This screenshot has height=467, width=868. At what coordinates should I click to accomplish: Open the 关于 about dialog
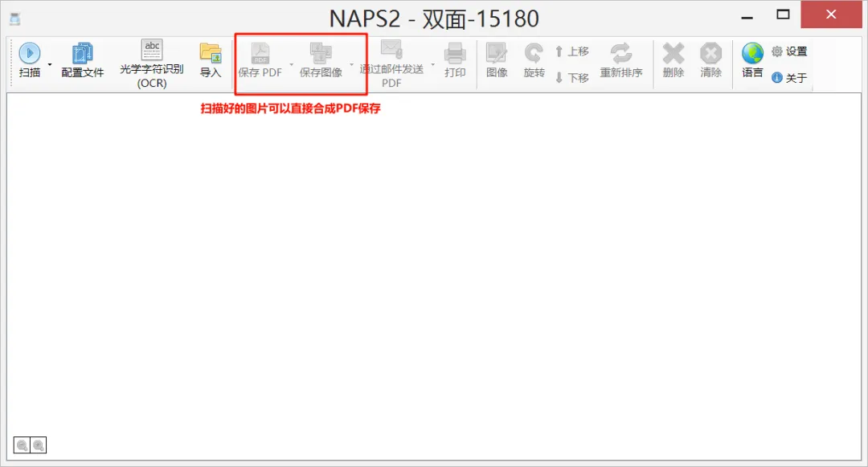[x=789, y=77]
